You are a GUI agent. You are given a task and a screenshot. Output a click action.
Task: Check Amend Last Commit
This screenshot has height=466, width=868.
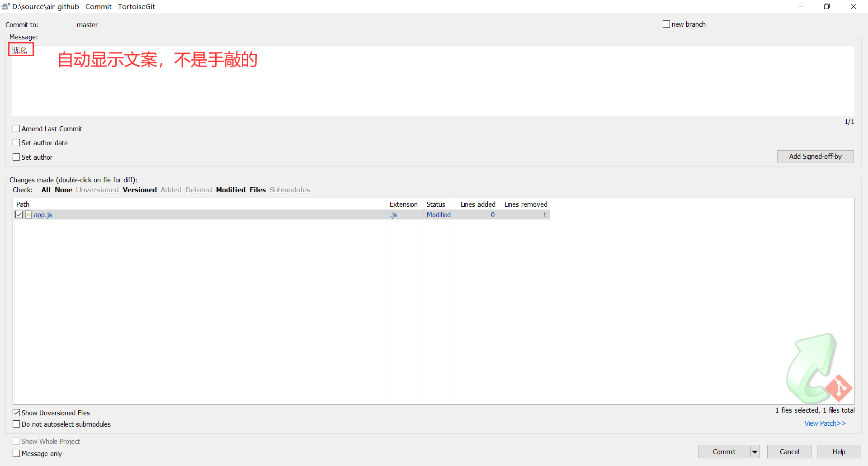pyautogui.click(x=16, y=128)
